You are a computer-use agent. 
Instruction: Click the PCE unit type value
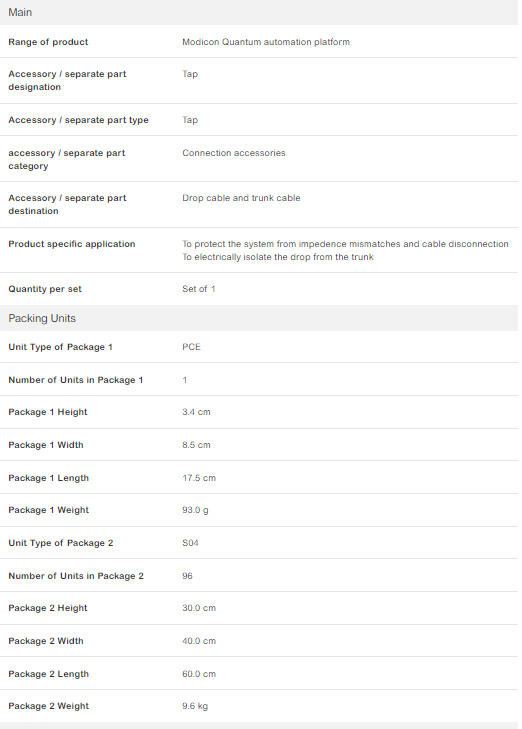192,347
